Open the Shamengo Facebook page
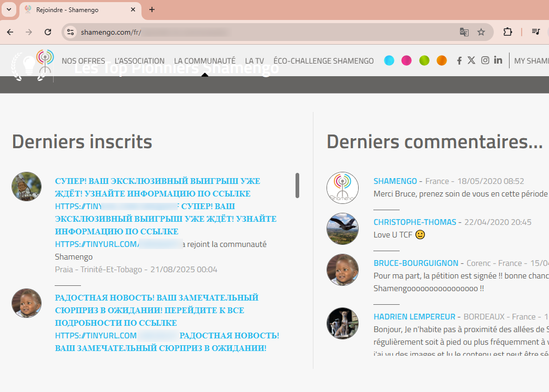549x392 pixels. pyautogui.click(x=459, y=61)
